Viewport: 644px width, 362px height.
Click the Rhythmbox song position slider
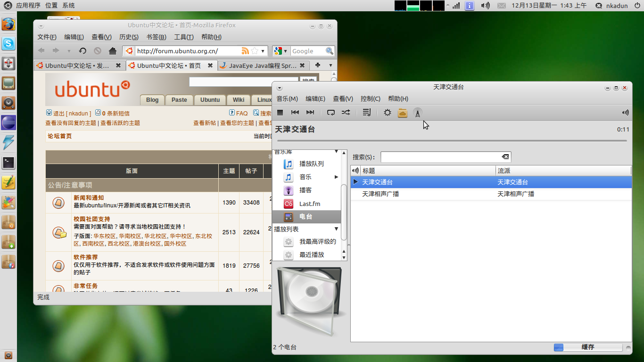coord(452,140)
